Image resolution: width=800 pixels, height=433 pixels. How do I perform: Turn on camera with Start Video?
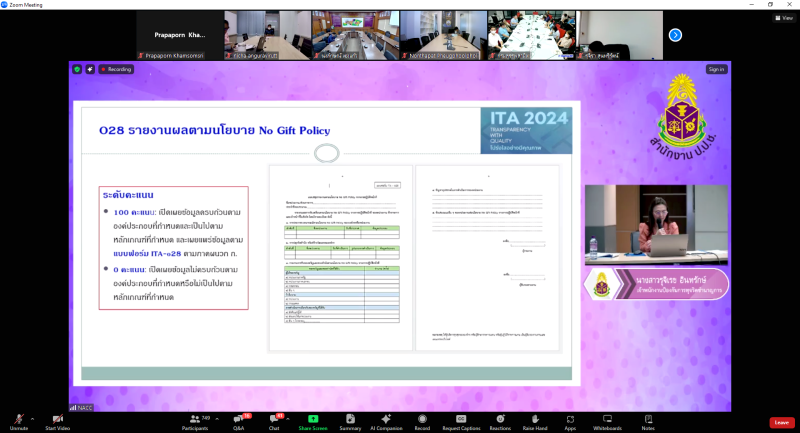point(57,420)
